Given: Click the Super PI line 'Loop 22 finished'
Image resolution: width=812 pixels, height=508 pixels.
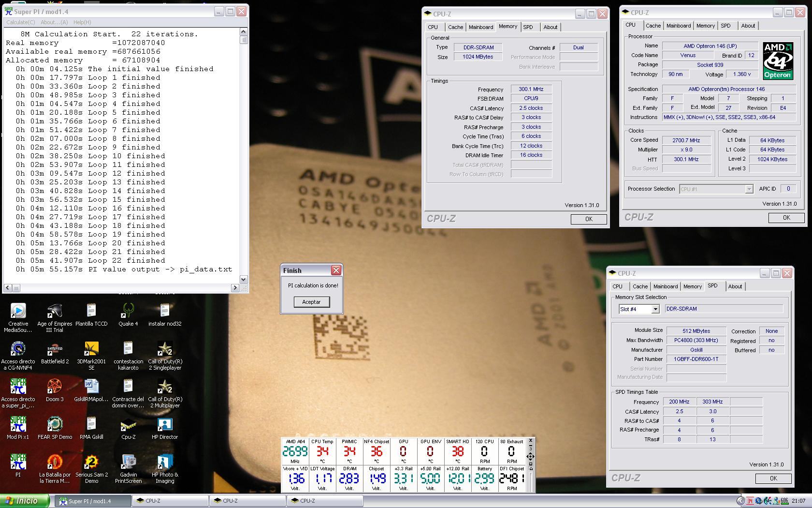Looking at the screenshot, I should 90,261.
